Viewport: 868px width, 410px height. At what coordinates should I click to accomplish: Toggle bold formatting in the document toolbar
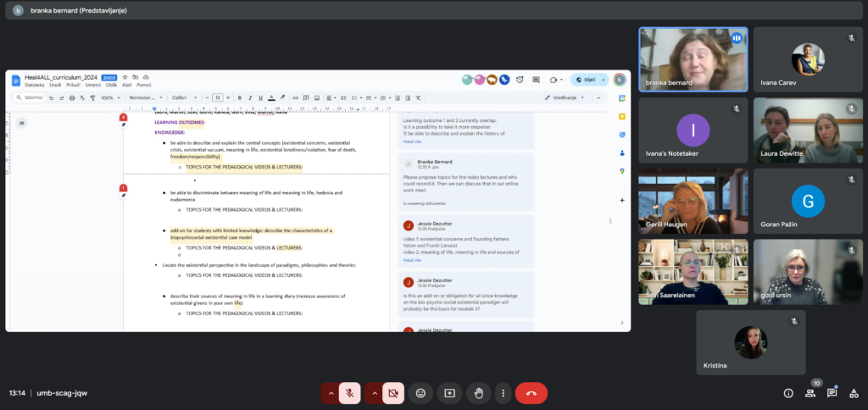pyautogui.click(x=240, y=98)
